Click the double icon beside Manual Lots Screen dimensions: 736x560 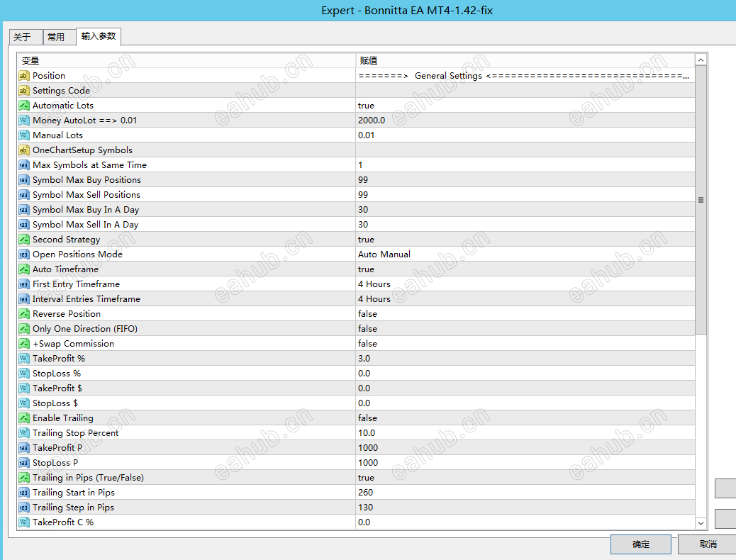(x=23, y=135)
